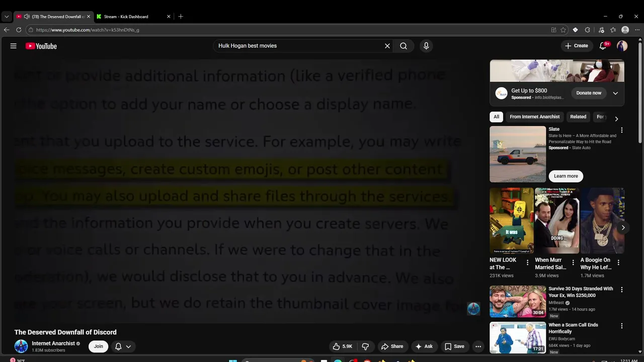
Task: Open MrBeast video thumbnail
Action: 518,302
